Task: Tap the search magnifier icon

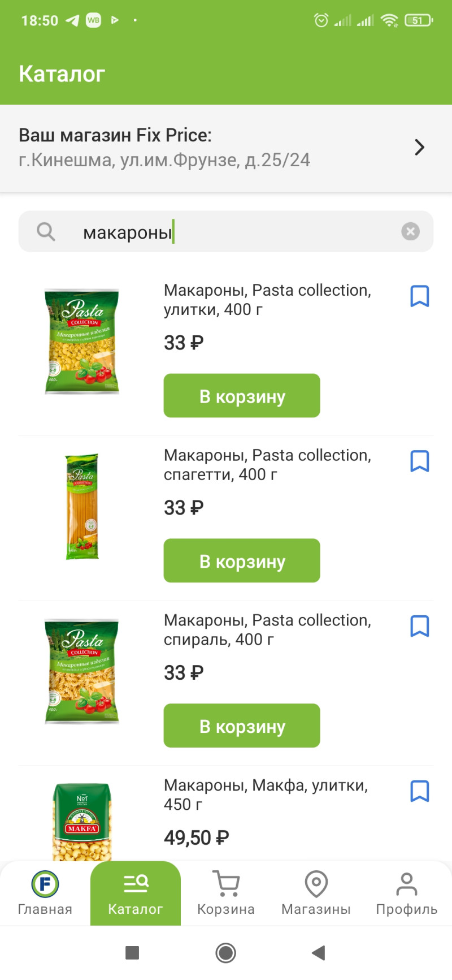Action: [46, 231]
